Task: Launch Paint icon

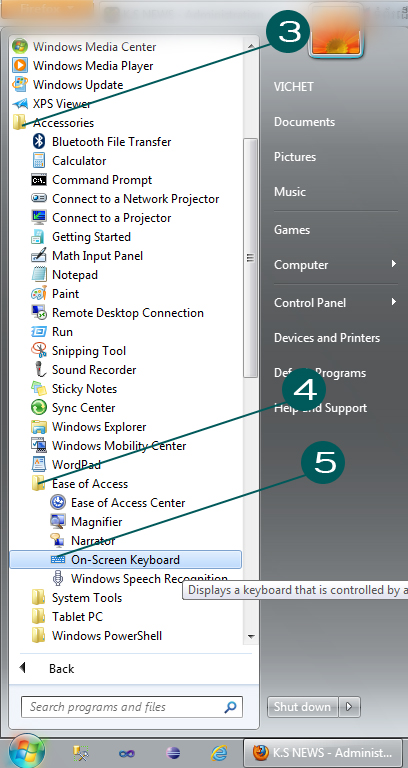Action: click(39, 294)
